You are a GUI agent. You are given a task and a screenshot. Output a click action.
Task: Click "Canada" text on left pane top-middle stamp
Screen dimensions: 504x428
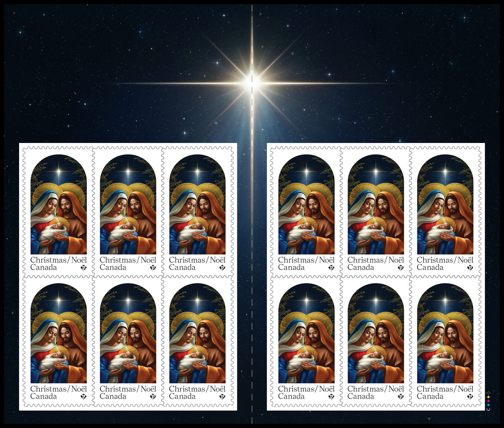coord(113,267)
